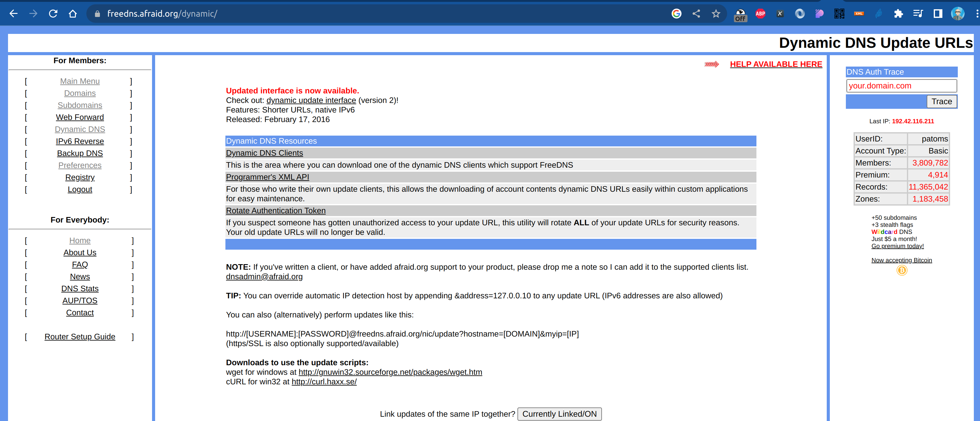The height and width of the screenshot is (421, 980).
Task: Click the Bitcoin coin icon
Action: (902, 270)
